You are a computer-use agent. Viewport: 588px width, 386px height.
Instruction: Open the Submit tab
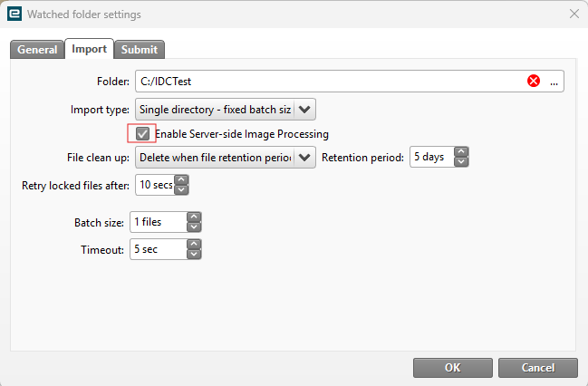point(139,50)
